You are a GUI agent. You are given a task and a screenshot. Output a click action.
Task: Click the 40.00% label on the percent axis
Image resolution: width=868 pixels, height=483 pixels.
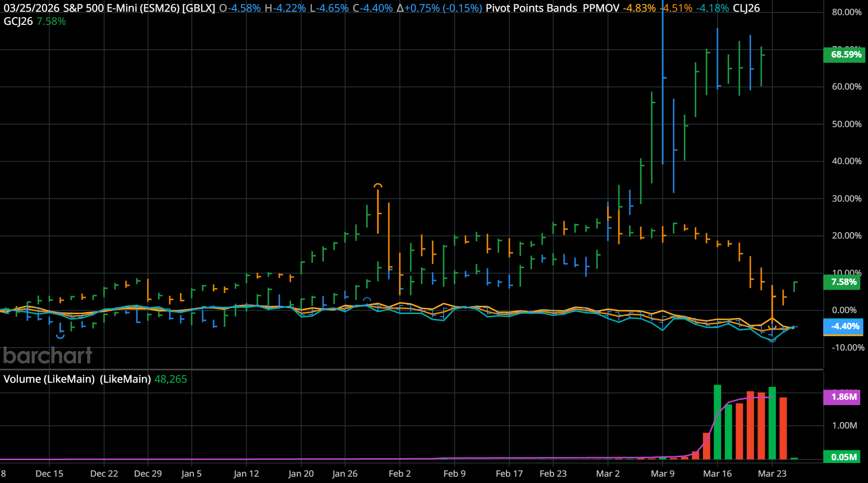(x=847, y=161)
